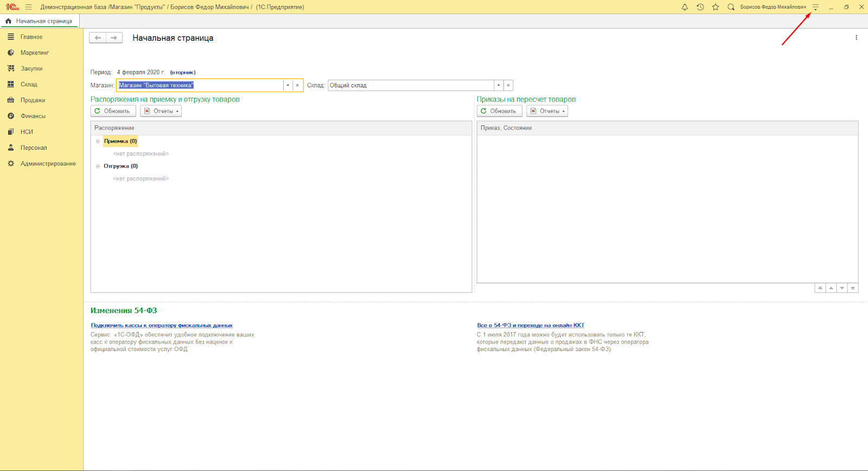This screenshot has height=471, width=868.
Task: Click the Магазин input field
Action: (200, 85)
